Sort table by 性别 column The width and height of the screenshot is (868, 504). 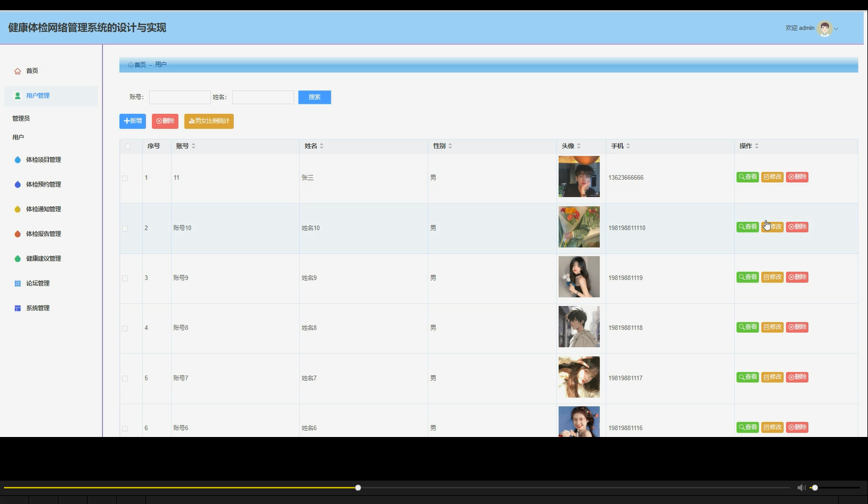[450, 146]
